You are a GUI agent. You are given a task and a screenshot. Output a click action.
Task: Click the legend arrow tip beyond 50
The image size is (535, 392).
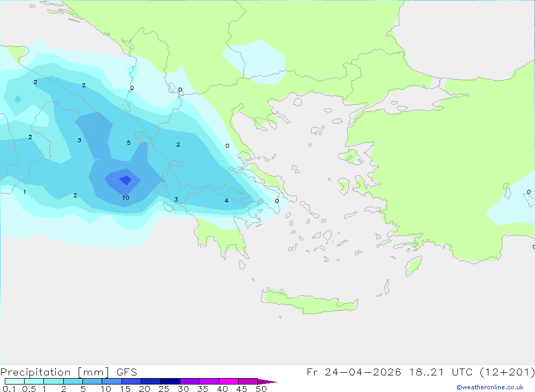pos(267,381)
